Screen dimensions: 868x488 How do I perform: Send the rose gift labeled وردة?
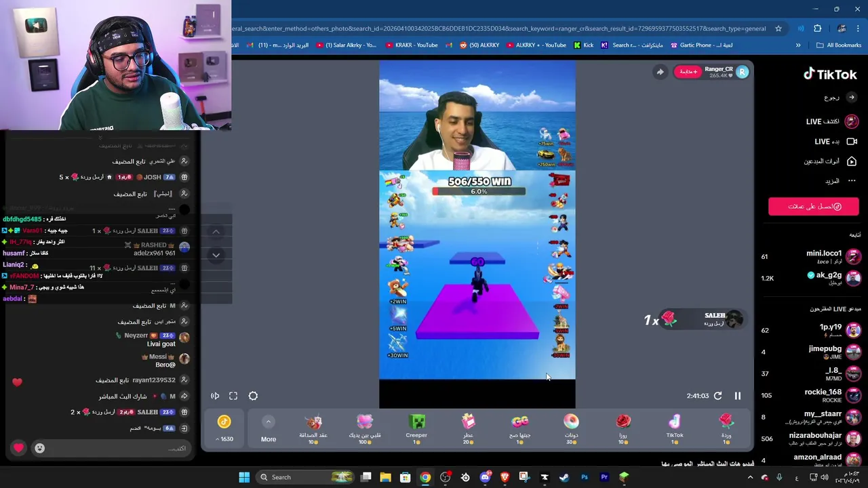coord(726,430)
